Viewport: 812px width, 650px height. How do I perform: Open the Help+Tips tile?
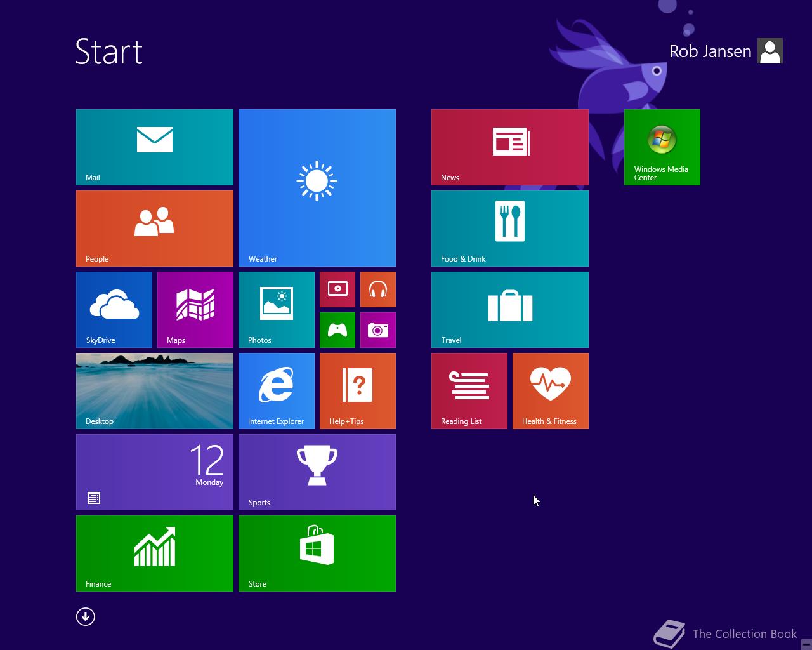pyautogui.click(x=358, y=391)
